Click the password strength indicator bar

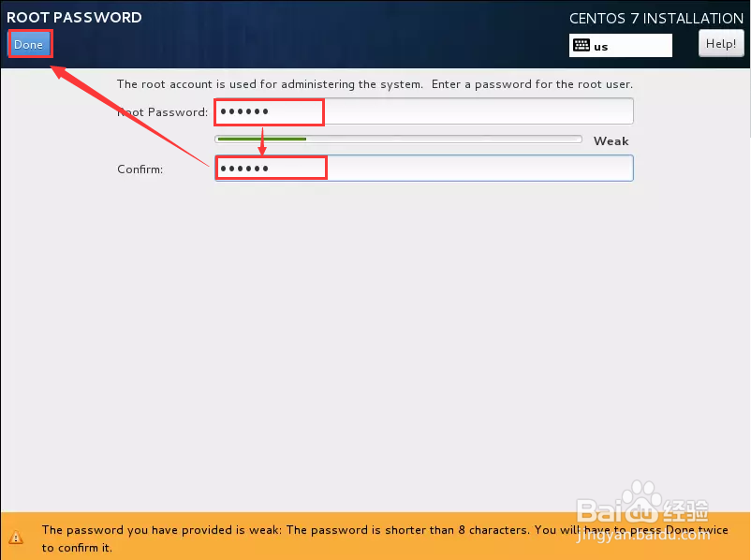400,138
